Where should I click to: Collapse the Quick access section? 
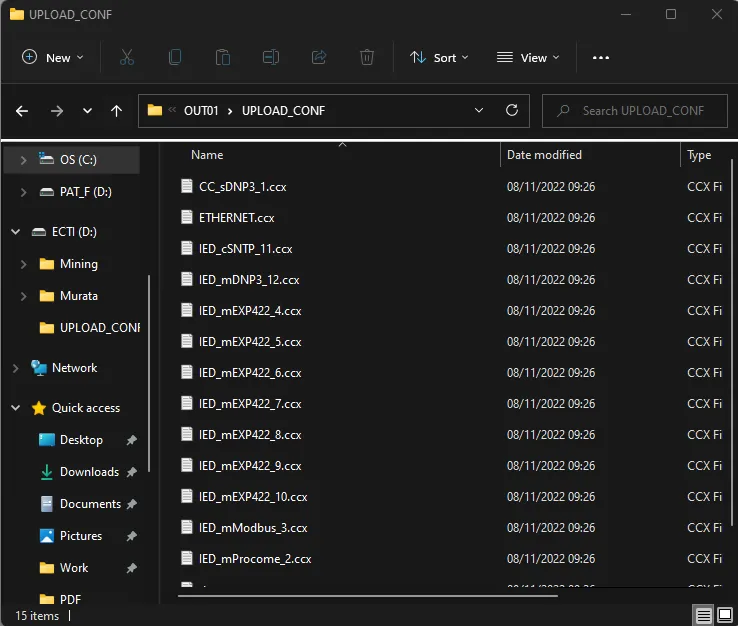[x=16, y=408]
